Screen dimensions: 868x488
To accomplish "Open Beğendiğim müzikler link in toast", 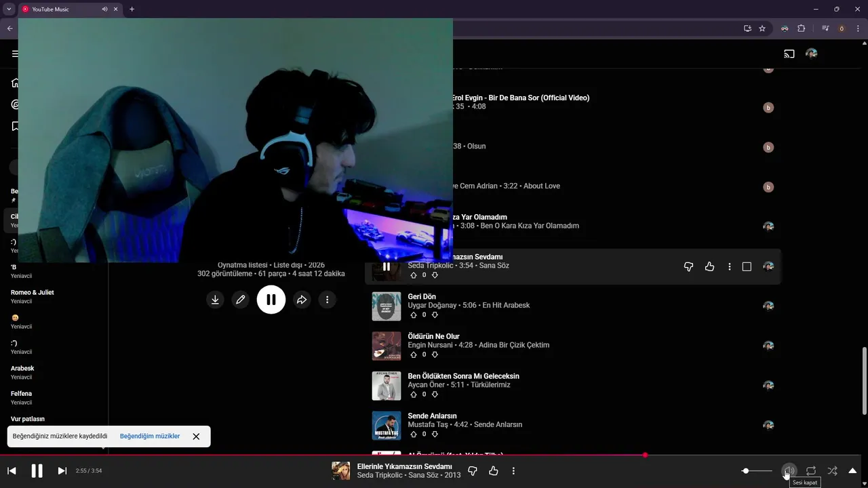I will pos(150,436).
